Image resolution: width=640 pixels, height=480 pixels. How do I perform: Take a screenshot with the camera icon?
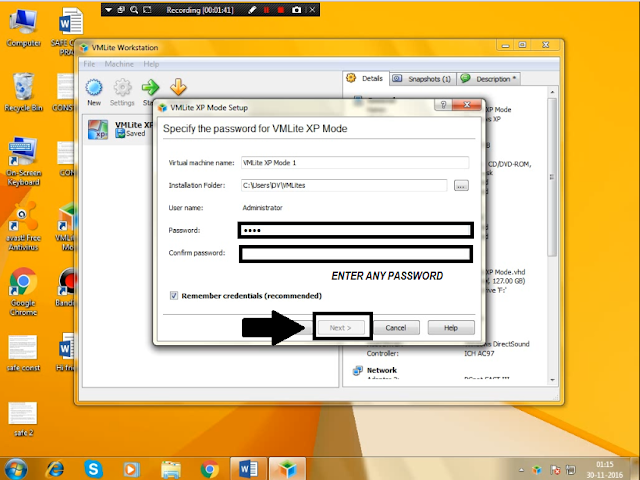coord(297,10)
